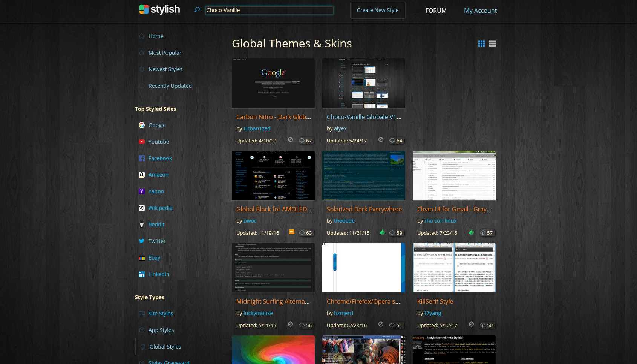
Task: Click inside the search box containing Choco-Vanille
Action: 269,10
